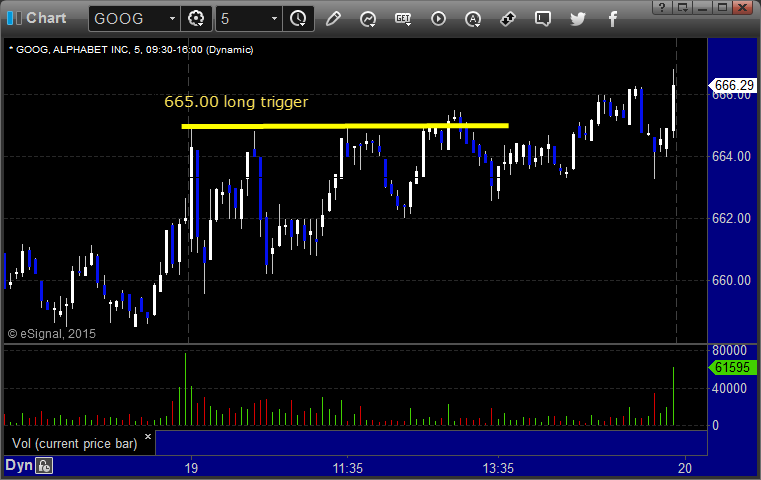This screenshot has width=761, height=480.
Task: Open the alerts circled-A icon menu
Action: [473, 19]
